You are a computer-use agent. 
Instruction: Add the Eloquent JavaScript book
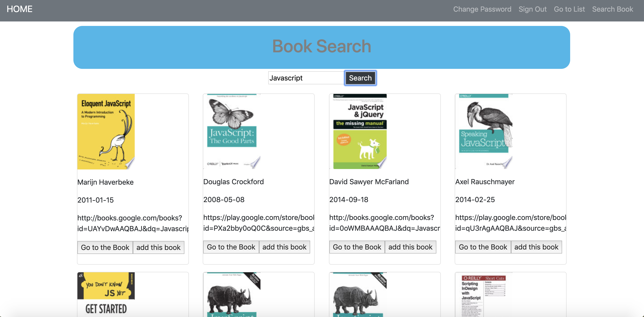pos(158,247)
